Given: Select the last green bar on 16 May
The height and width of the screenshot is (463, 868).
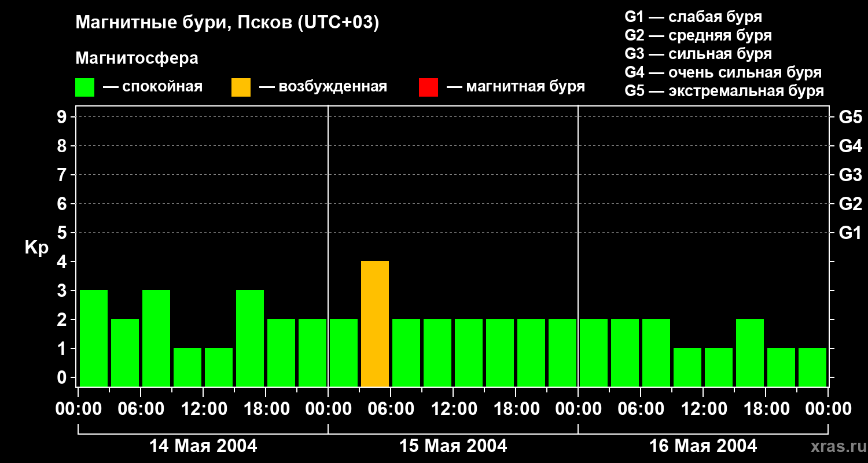Looking at the screenshot, I should 812,367.
